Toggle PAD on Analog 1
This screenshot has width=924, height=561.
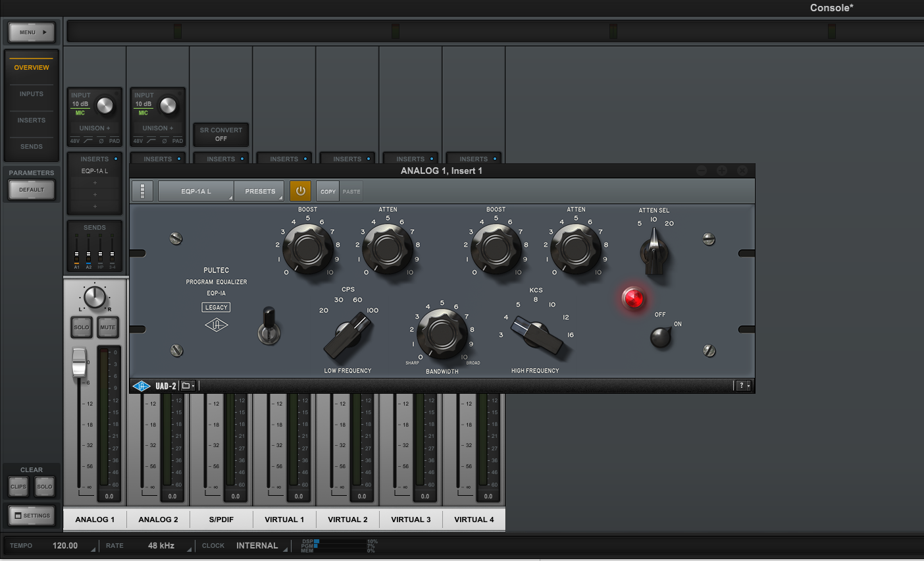click(115, 141)
